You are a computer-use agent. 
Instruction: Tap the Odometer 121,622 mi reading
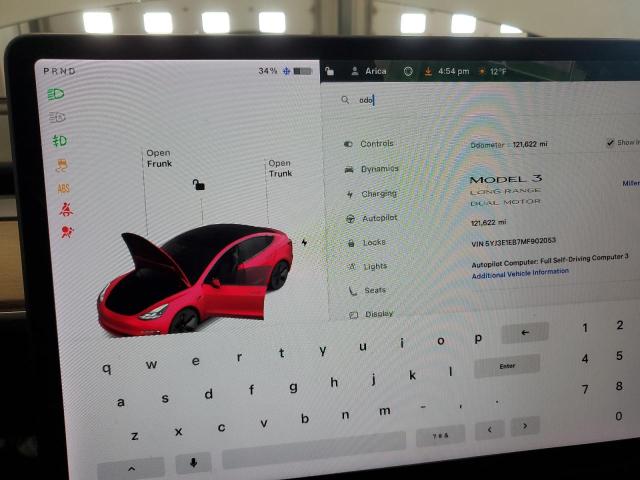click(x=509, y=144)
